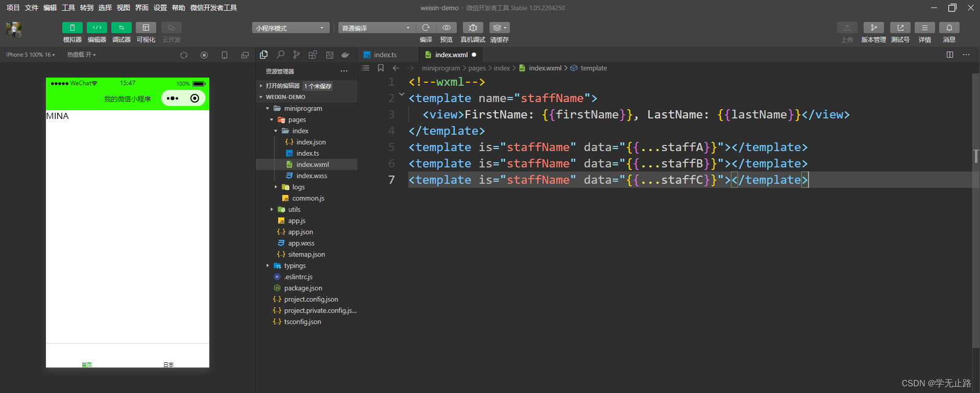Image resolution: width=980 pixels, height=393 pixels.
Task: Open the editor more actions menu
Action: point(966,55)
